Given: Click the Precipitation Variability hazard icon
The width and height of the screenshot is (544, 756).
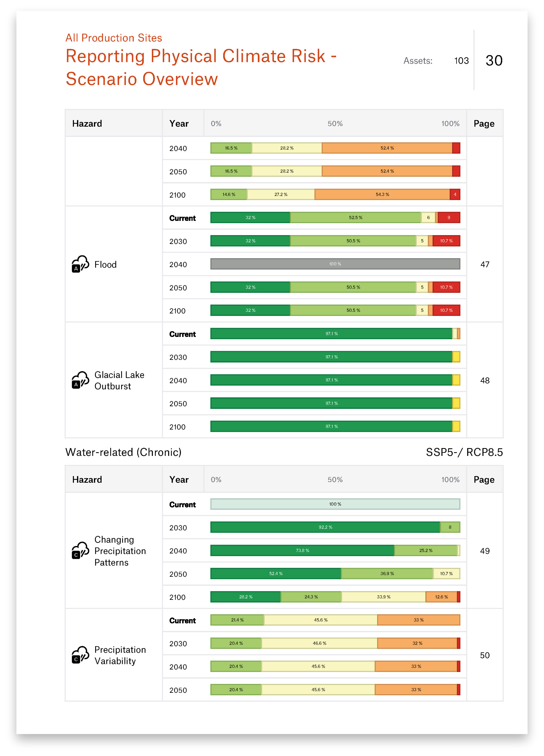Looking at the screenshot, I should [x=80, y=655].
